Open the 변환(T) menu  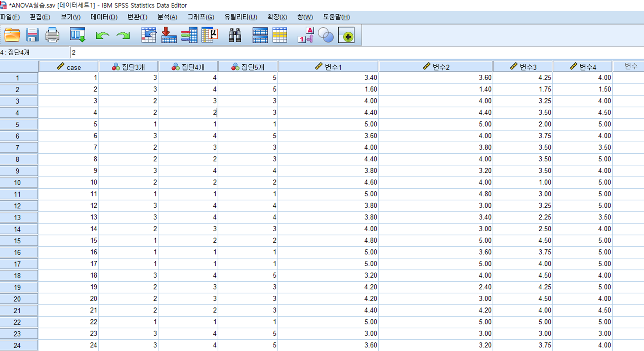(137, 17)
